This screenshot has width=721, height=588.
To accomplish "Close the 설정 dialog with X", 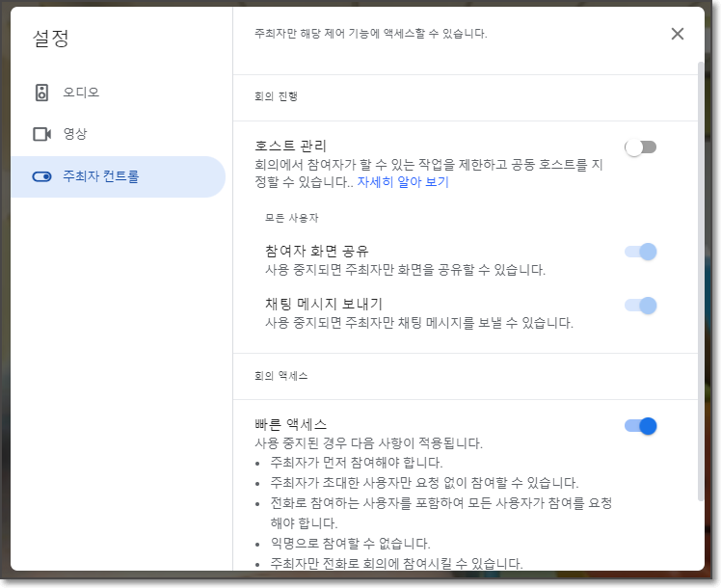I will coord(678,34).
